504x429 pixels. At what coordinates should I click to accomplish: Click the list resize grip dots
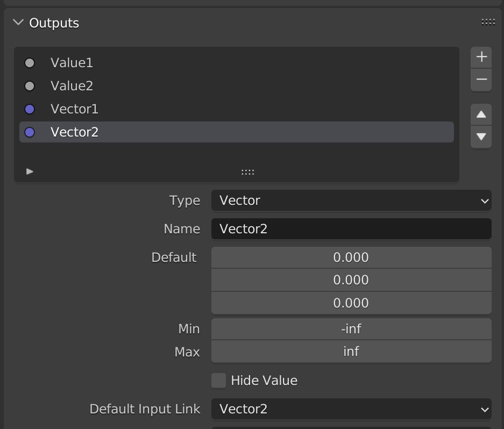pos(248,172)
